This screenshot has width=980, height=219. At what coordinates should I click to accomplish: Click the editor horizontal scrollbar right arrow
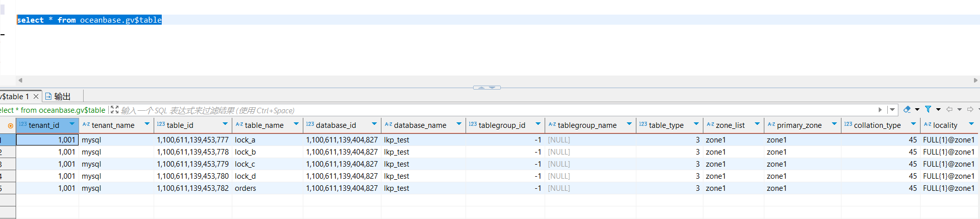click(x=975, y=80)
